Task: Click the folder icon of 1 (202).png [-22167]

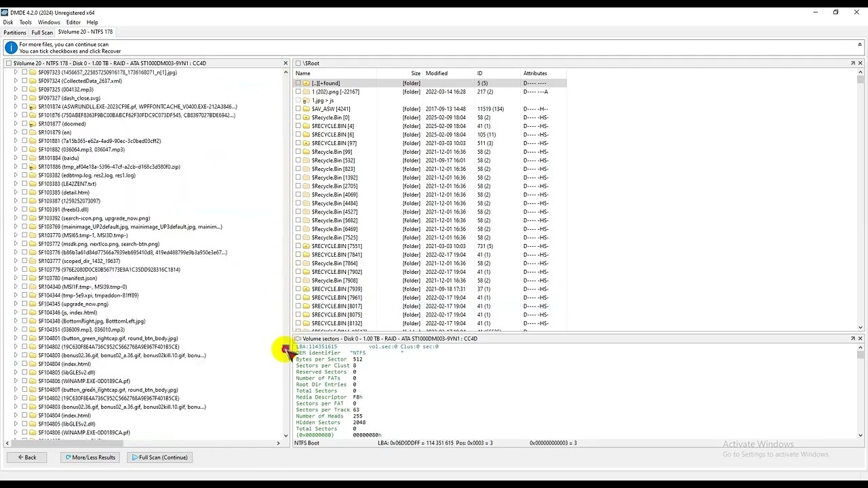Action: [307, 91]
